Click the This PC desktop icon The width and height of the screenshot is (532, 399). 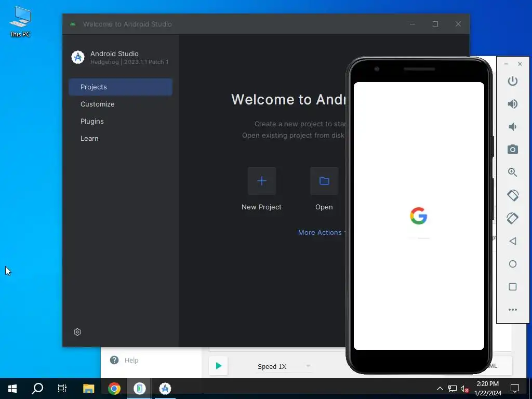tap(20, 22)
